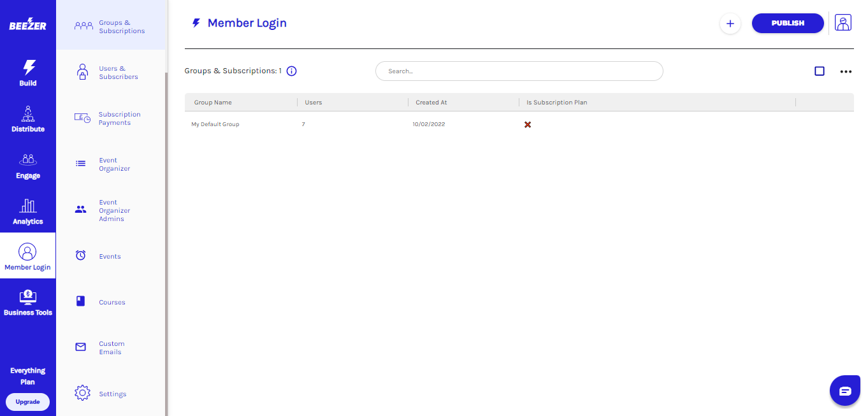Toggle the select-all checkbox
The height and width of the screenshot is (416, 868).
coord(820,71)
